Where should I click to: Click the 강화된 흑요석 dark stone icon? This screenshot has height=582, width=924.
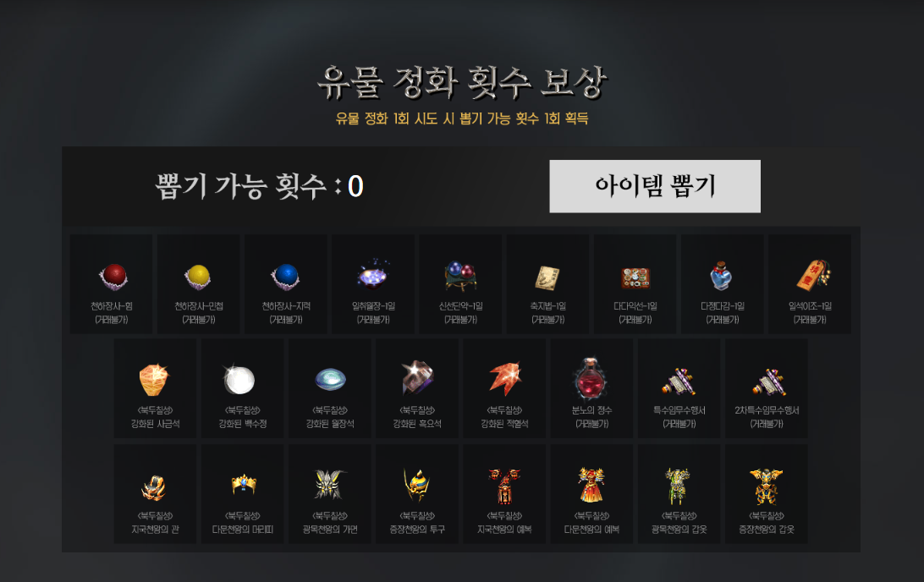(417, 377)
